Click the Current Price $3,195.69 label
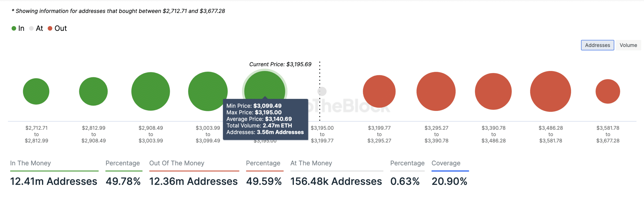Image resolution: width=644 pixels, height=198 pixels. [280, 64]
